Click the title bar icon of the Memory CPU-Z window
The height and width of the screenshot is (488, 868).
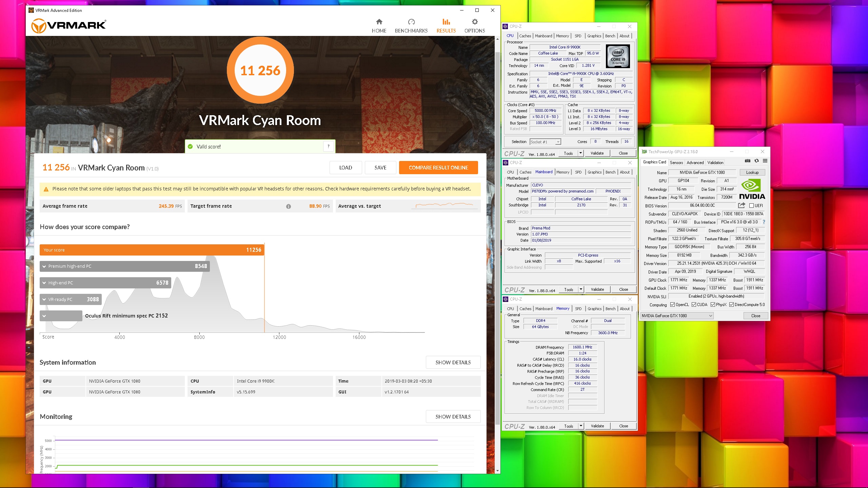[506, 299]
